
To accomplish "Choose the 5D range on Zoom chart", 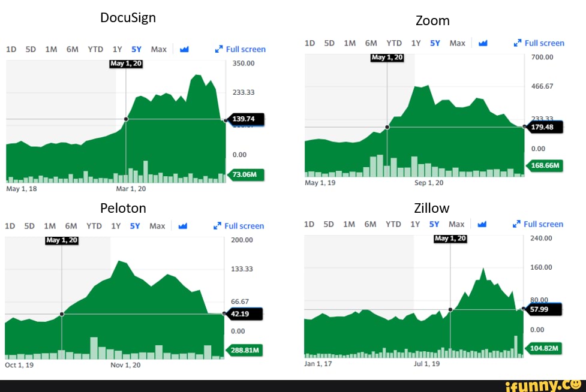I will 329,43.
